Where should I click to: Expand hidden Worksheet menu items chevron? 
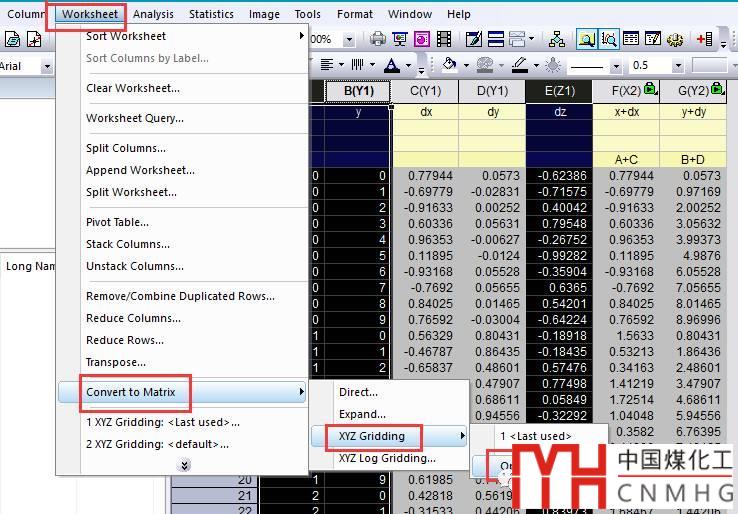point(184,465)
